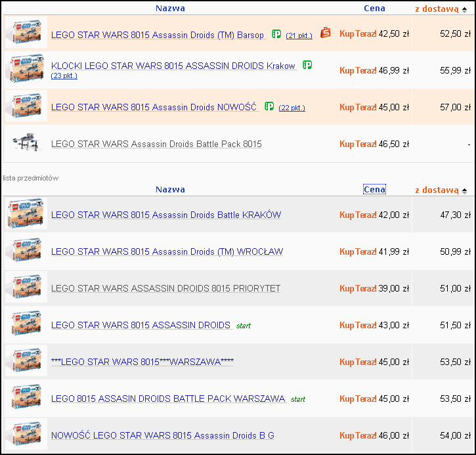
Task: Click Kup Teraz! on the 46,00 zł row
Action: coord(358,435)
